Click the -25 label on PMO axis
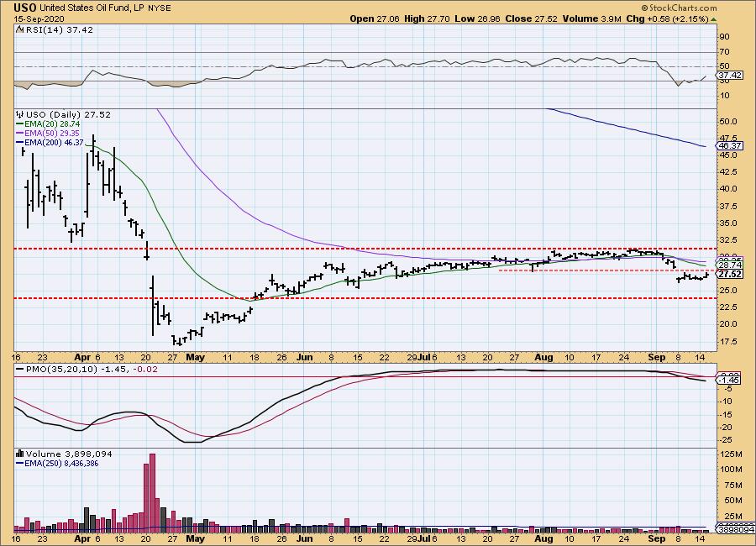756x546 pixels. pos(726,440)
